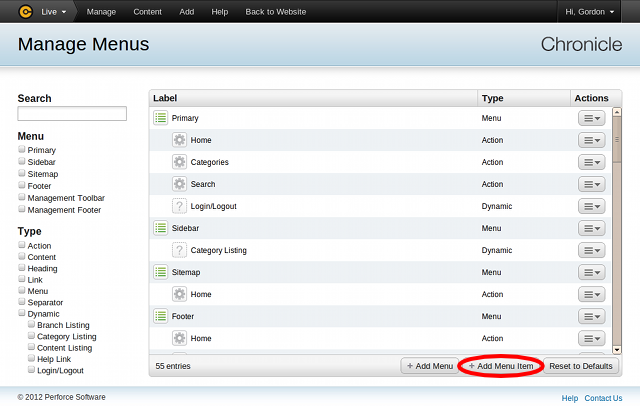The image size is (640, 406).
Task: Open the Manage menu in top bar
Action: pyautogui.click(x=101, y=12)
